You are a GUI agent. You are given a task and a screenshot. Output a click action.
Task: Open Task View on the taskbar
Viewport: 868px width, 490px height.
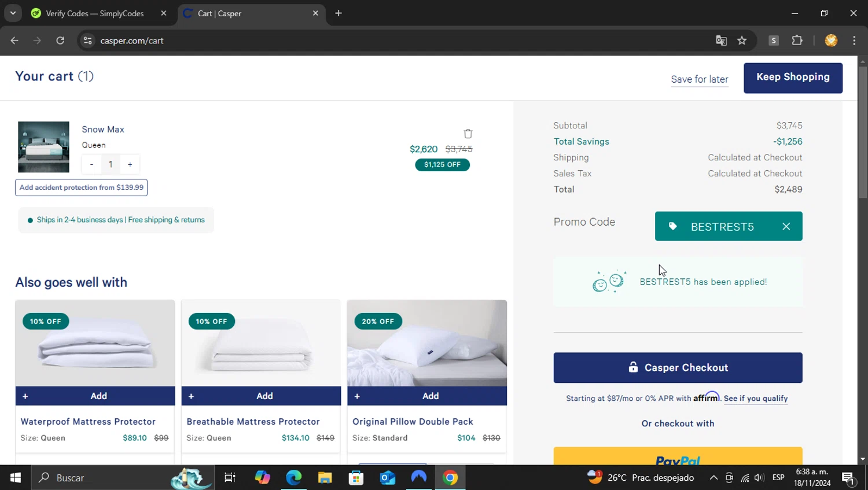[x=230, y=478]
